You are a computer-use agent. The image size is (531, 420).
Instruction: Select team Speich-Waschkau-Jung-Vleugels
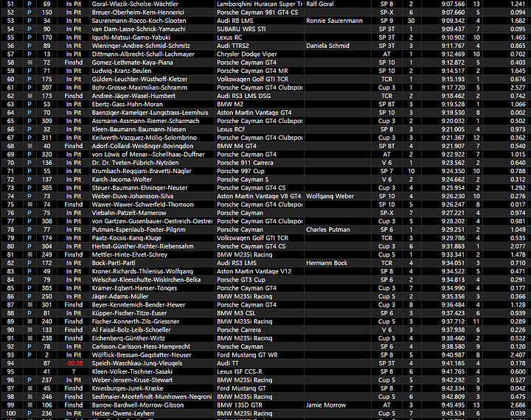pyautogui.click(x=137, y=363)
